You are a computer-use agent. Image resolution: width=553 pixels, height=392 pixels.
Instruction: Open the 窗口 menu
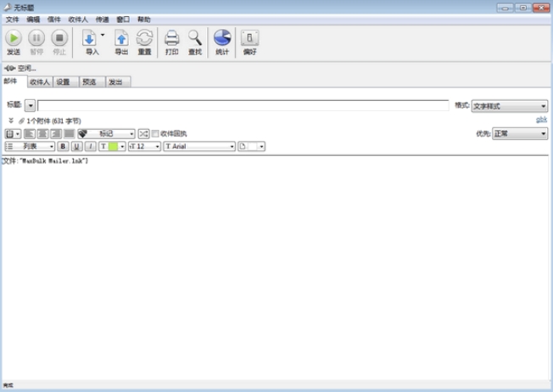[123, 20]
